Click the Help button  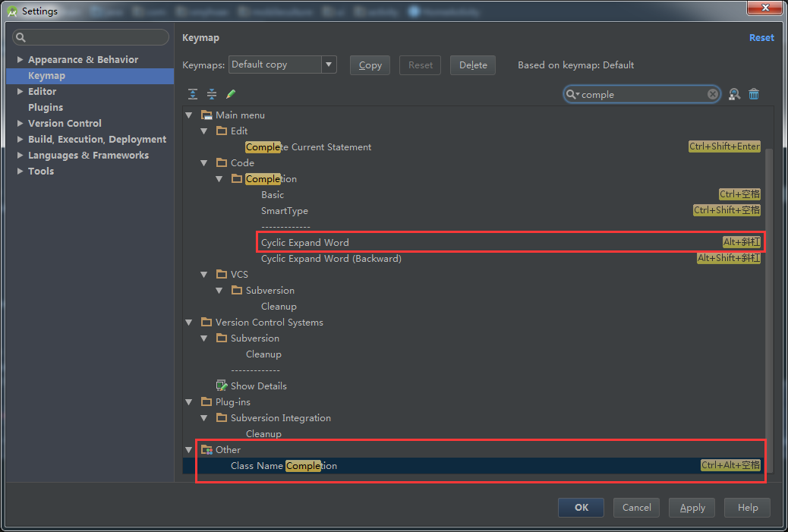[x=747, y=508]
